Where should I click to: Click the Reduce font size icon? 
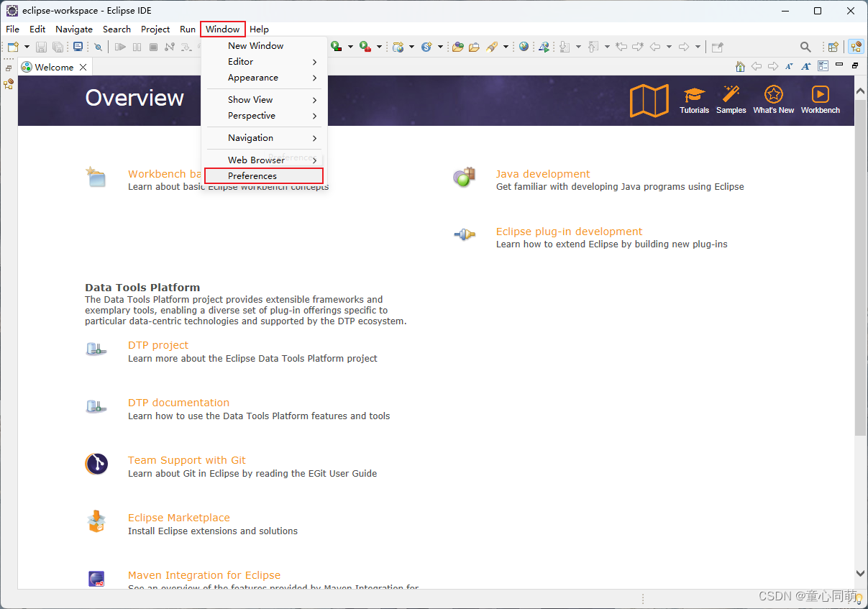[x=789, y=66]
